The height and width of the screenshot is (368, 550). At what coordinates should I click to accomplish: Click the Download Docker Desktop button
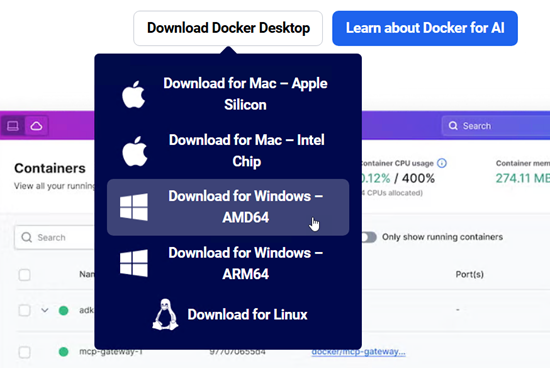(228, 28)
